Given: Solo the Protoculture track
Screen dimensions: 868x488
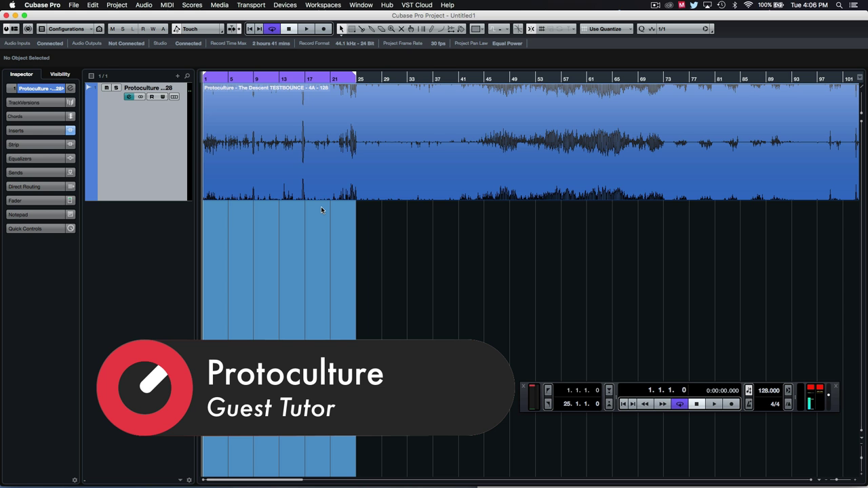Looking at the screenshot, I should (x=115, y=88).
